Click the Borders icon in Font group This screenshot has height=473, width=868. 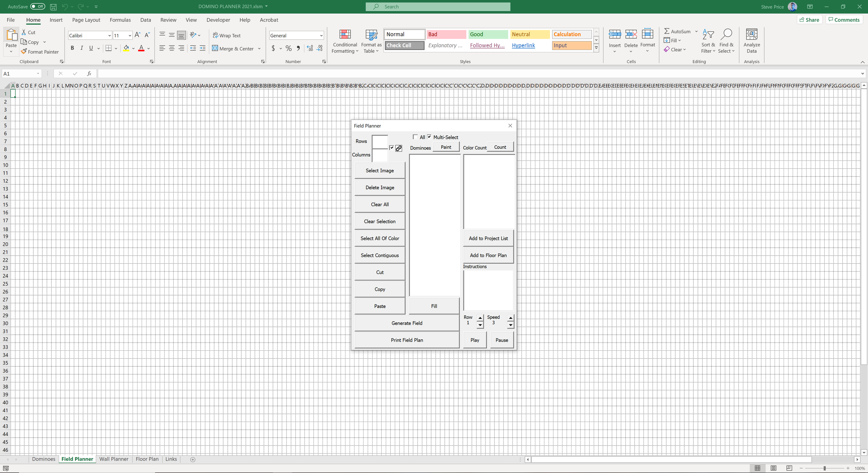click(108, 48)
